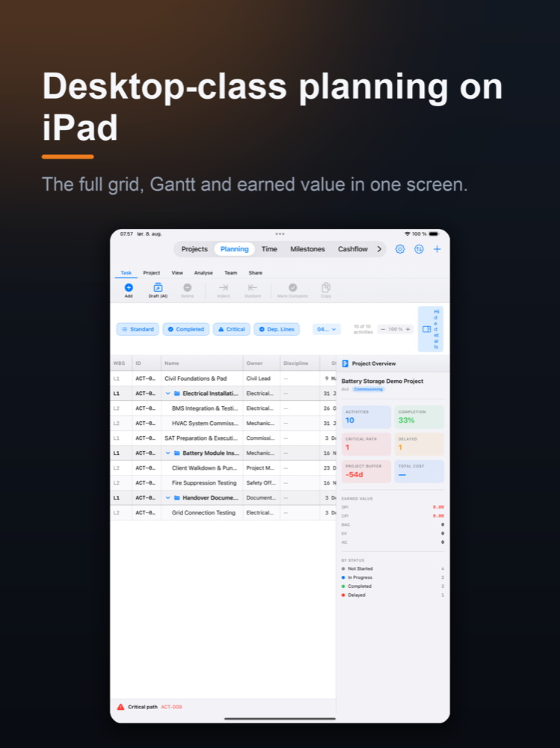The height and width of the screenshot is (748, 560).
Task: Sort by the WBS column header
Action: (x=121, y=364)
